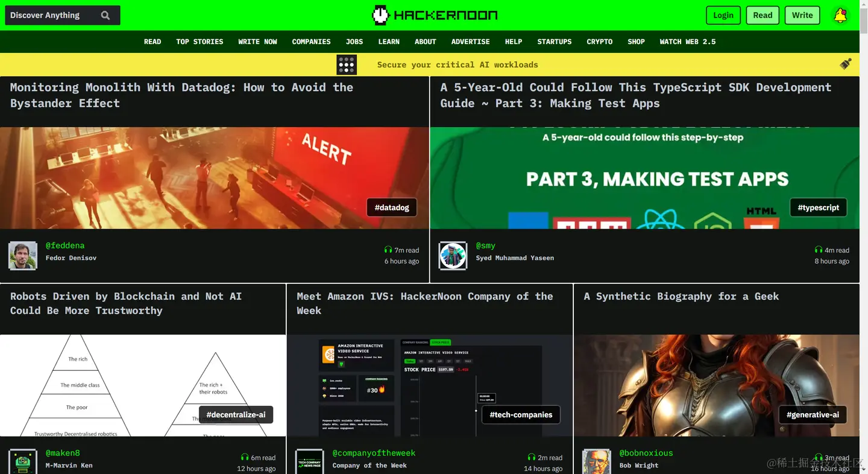The width and height of the screenshot is (868, 474).
Task: Open STARTUPS in navigation
Action: point(555,42)
